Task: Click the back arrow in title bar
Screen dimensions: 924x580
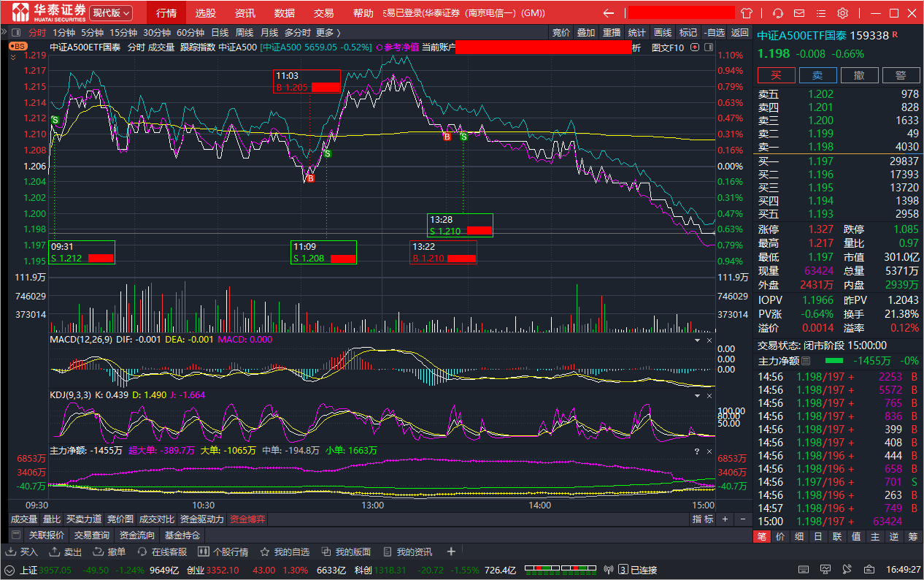Action: tap(608, 13)
